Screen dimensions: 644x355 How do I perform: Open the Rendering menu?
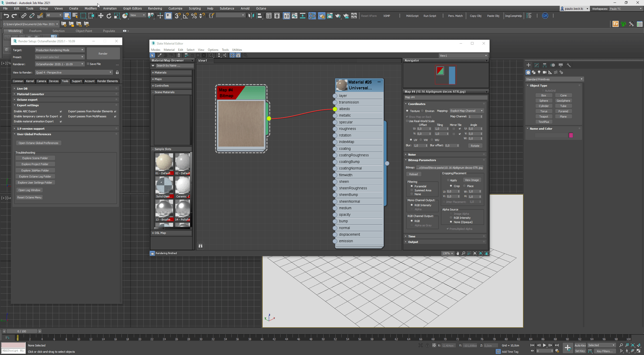(155, 9)
